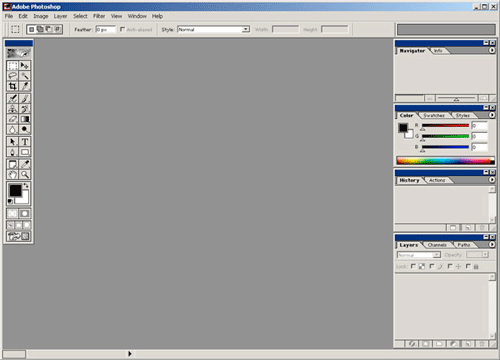This screenshot has width=500, height=360.
Task: Switch to the Swatches tab
Action: click(x=434, y=115)
